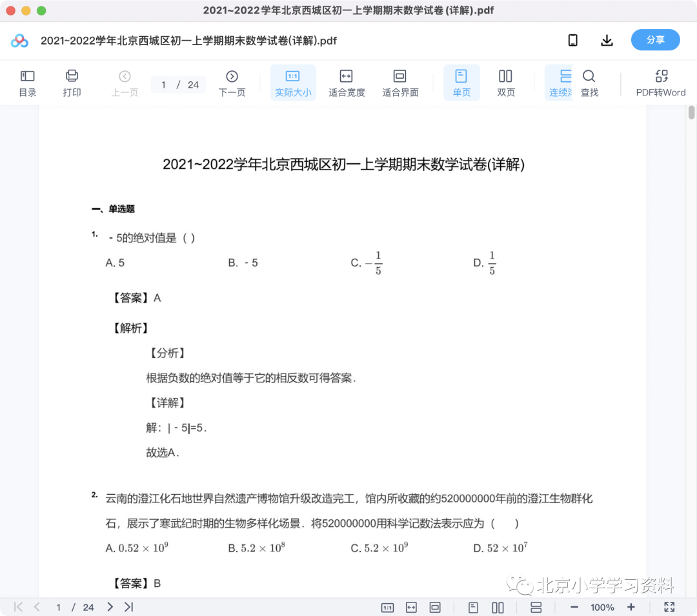Image resolution: width=697 pixels, height=616 pixels.
Task: Open the 目录 table of contents panel
Action: (x=28, y=83)
